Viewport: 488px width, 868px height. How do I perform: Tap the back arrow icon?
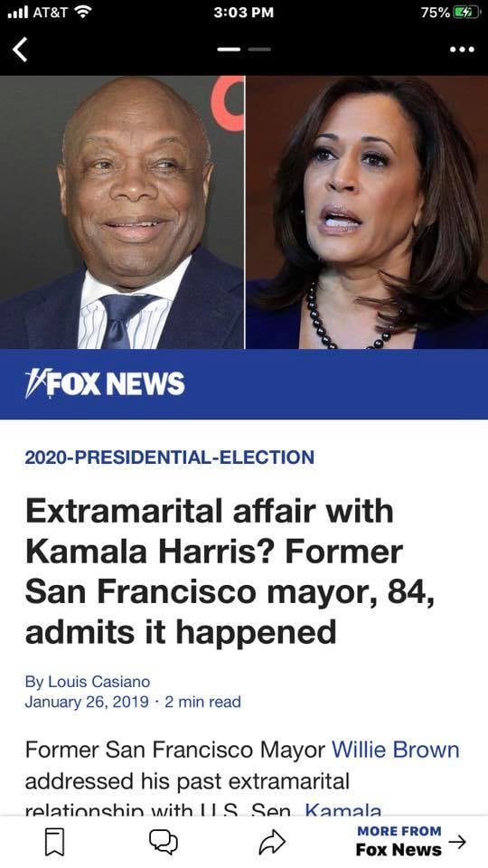[20, 50]
